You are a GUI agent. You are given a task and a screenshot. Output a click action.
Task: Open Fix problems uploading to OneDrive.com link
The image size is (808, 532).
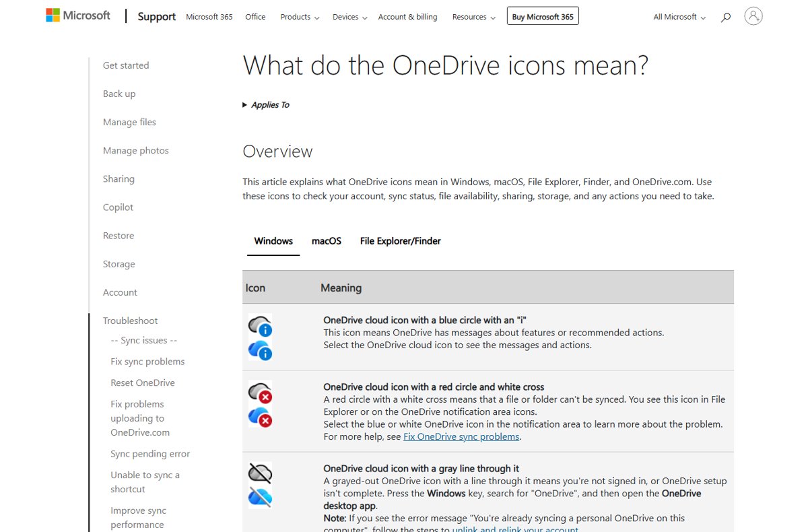140,418
